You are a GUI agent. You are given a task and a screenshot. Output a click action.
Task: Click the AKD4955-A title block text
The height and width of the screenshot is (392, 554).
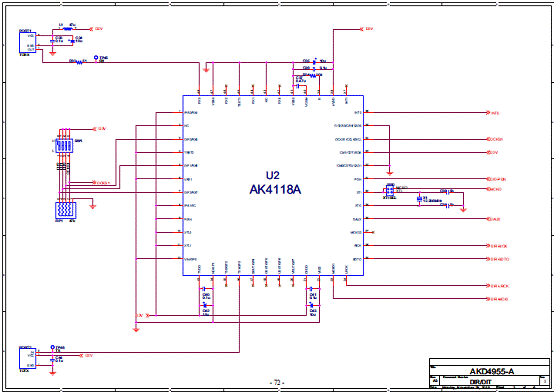click(491, 371)
